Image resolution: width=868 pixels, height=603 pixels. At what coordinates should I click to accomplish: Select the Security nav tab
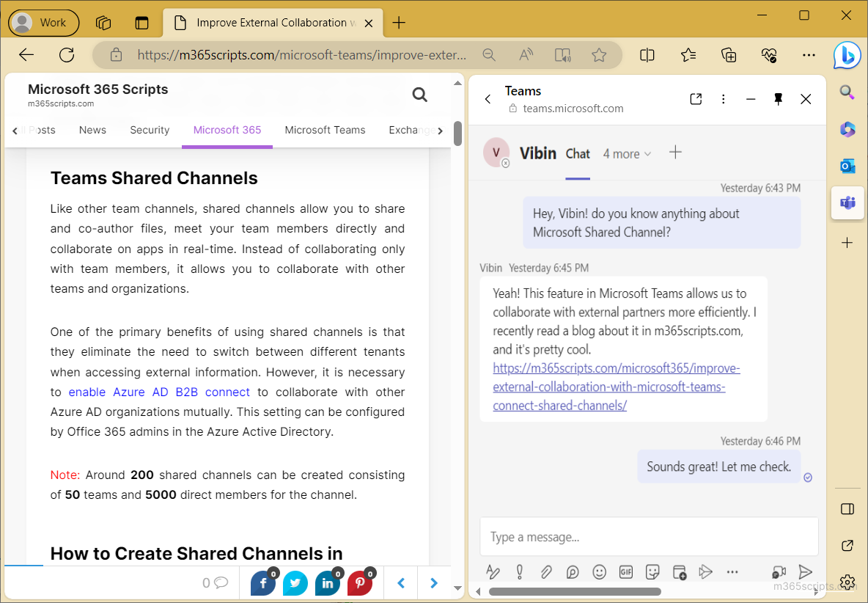(x=150, y=130)
